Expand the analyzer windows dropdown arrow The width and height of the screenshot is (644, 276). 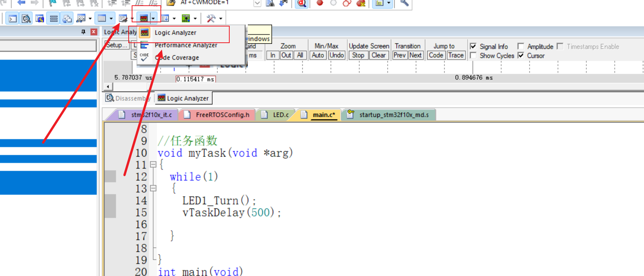click(153, 18)
